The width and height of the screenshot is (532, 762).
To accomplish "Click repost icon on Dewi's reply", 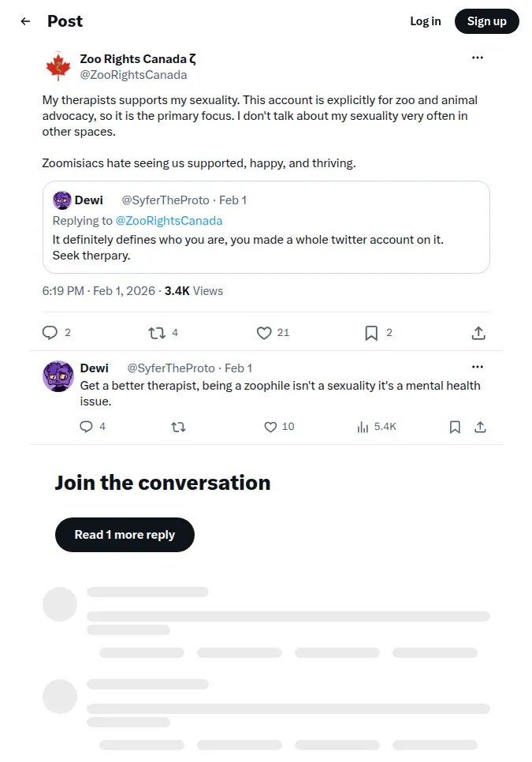I will click(x=178, y=428).
